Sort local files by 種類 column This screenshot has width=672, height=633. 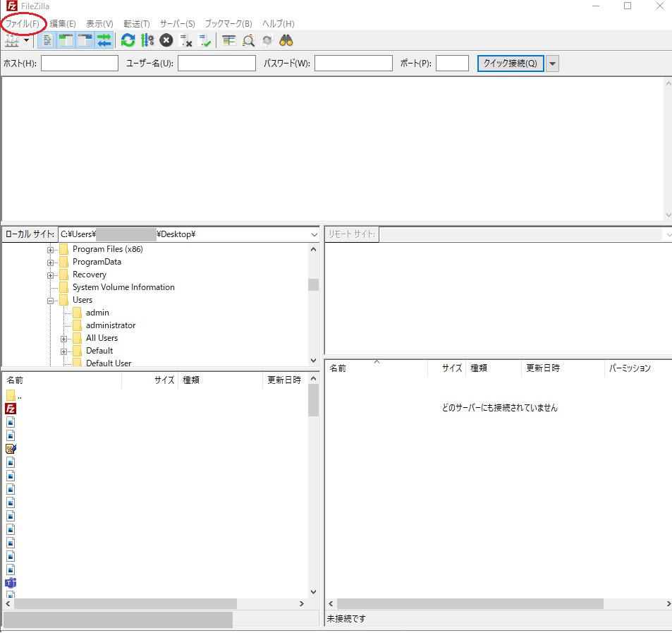[x=220, y=380]
